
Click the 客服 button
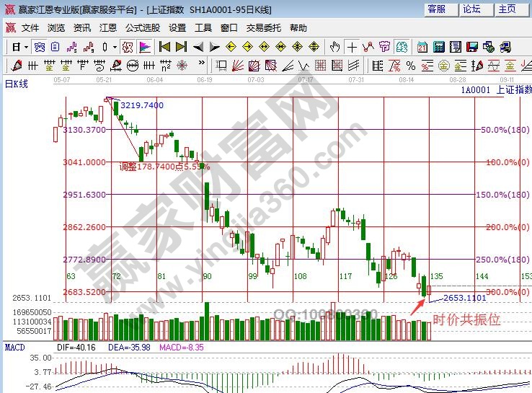[x=437, y=9]
